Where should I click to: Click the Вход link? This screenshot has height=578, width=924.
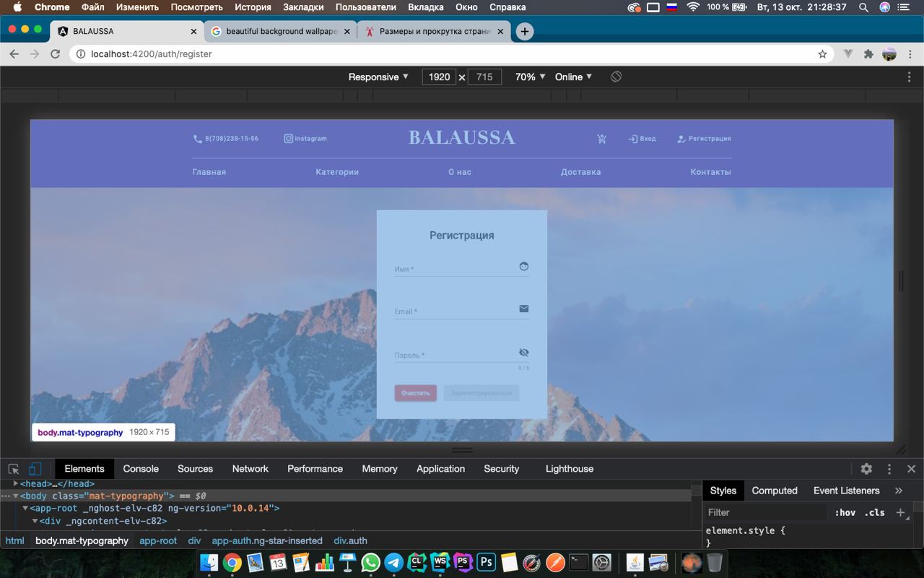(x=642, y=139)
